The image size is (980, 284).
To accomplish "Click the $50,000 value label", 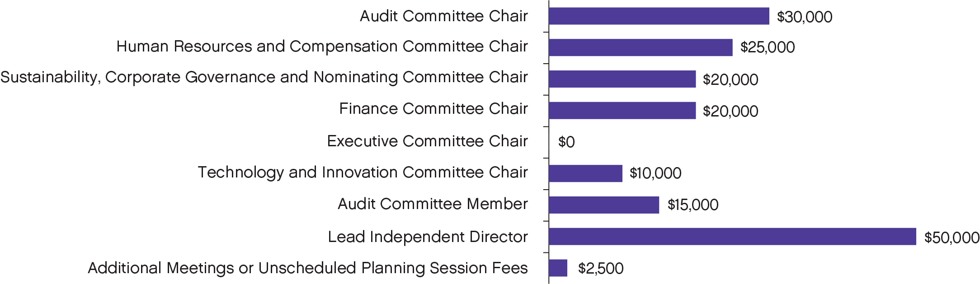I will coord(952,237).
